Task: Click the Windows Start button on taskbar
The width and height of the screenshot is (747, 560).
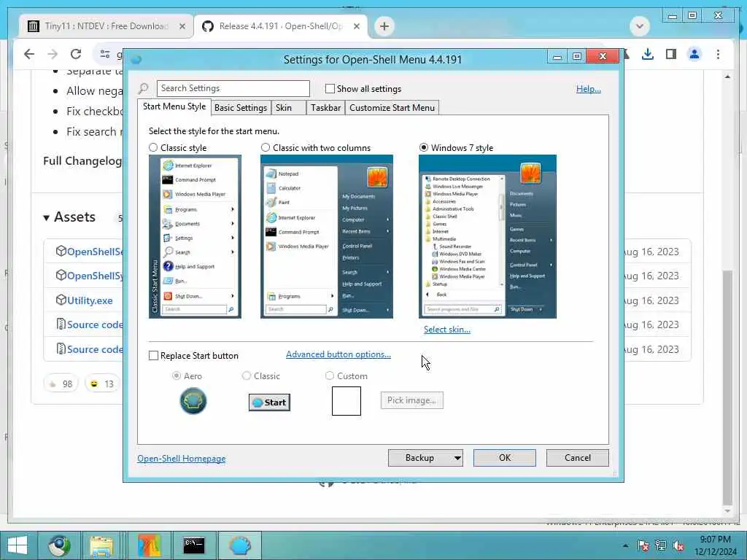Action: pos(18,545)
